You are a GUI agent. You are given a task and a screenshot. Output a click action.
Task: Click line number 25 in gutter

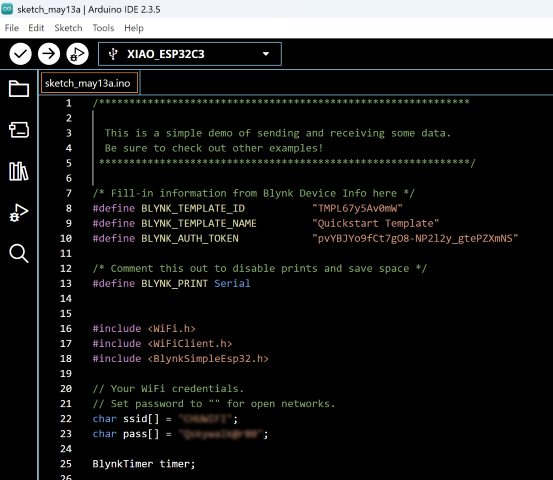pyautogui.click(x=66, y=464)
